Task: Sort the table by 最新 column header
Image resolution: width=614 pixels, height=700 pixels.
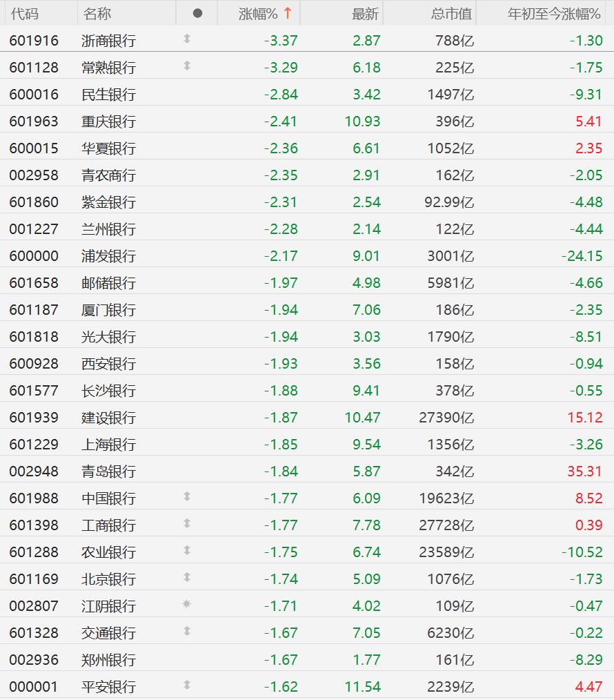Action: [364, 14]
